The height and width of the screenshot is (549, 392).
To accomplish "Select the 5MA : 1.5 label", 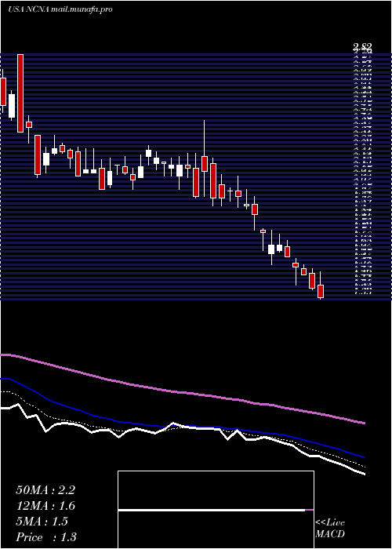I will pyautogui.click(x=42, y=522).
